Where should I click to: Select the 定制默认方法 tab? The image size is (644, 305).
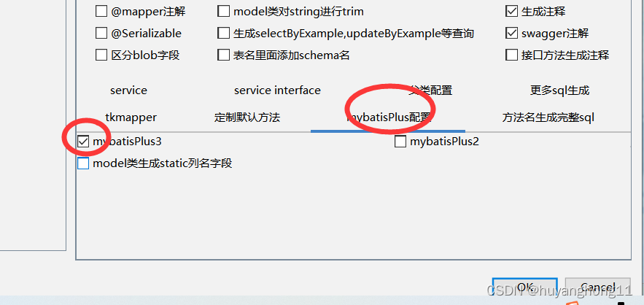click(247, 118)
